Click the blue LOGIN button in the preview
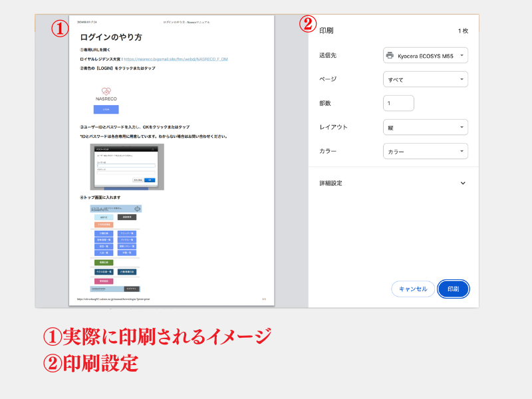Screen dimensions: 532x399 (x=106, y=109)
